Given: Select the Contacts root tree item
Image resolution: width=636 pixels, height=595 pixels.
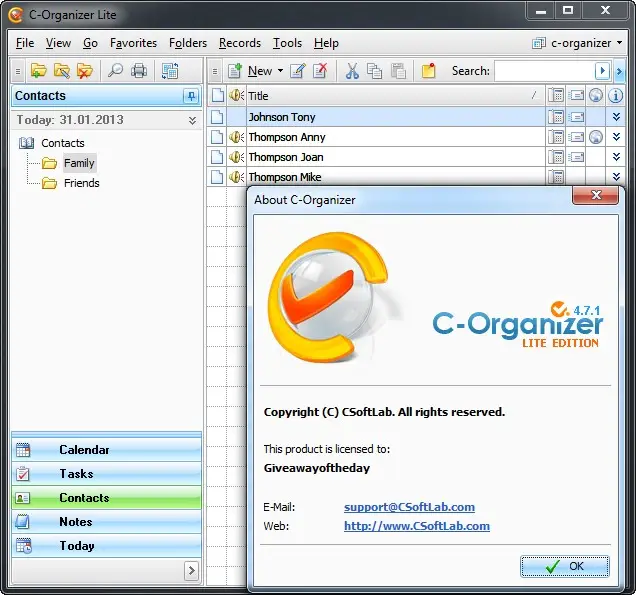Looking at the screenshot, I should coord(62,143).
